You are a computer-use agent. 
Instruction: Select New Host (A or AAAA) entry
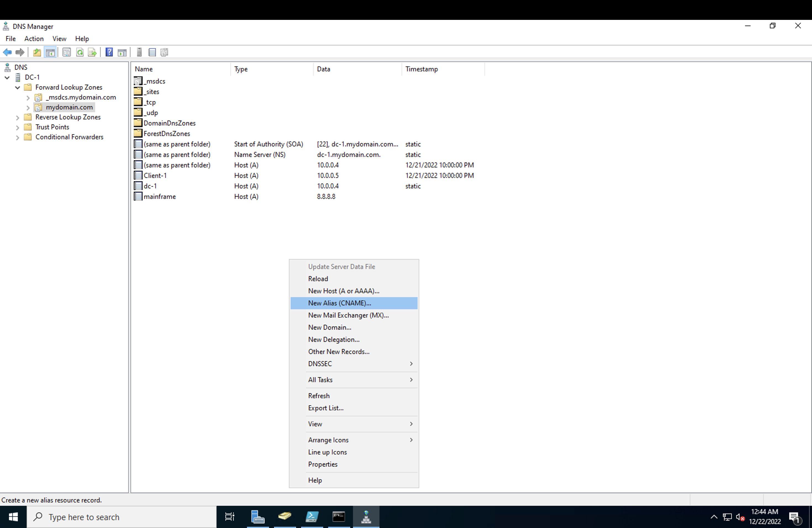(x=343, y=291)
